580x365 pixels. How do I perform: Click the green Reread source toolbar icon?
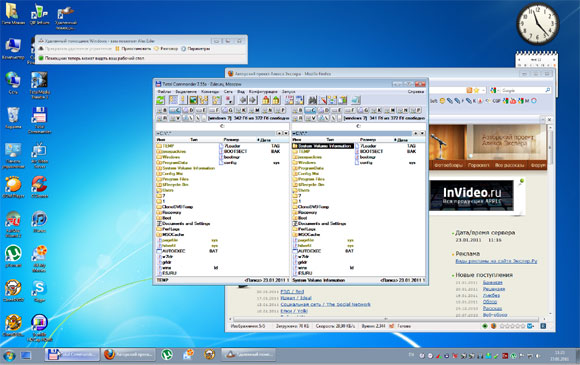[x=161, y=100]
